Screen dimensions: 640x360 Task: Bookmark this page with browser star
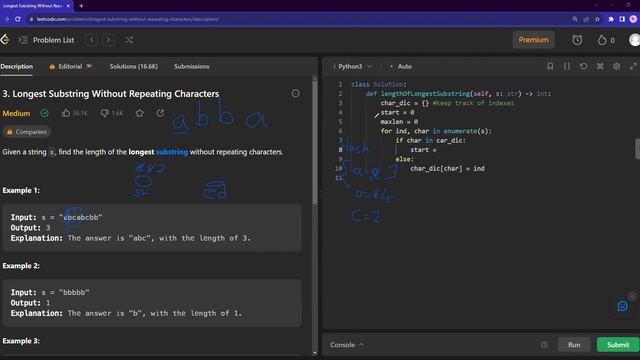pyautogui.click(x=597, y=19)
